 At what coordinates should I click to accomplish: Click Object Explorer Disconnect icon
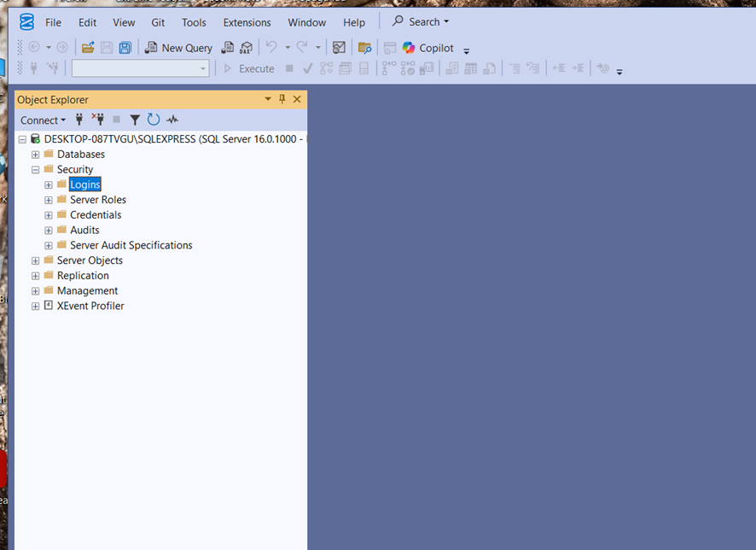(98, 120)
